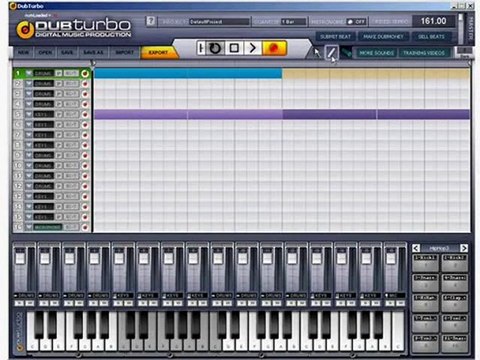Click the return-to-start transport button
The width and height of the screenshot is (480, 360).
point(201,48)
